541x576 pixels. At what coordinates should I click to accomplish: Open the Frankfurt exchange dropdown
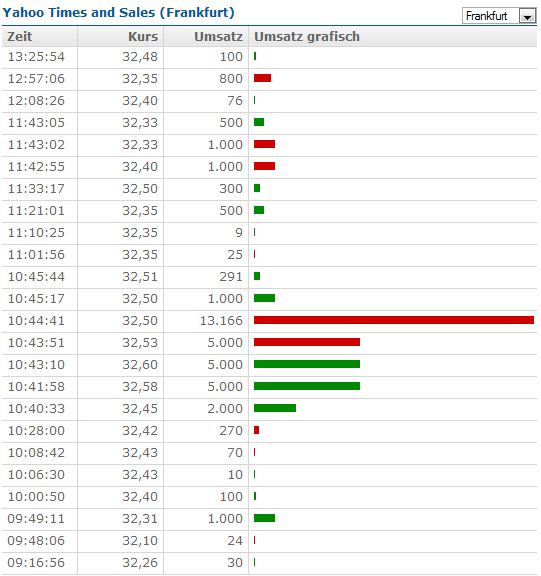[x=499, y=16]
